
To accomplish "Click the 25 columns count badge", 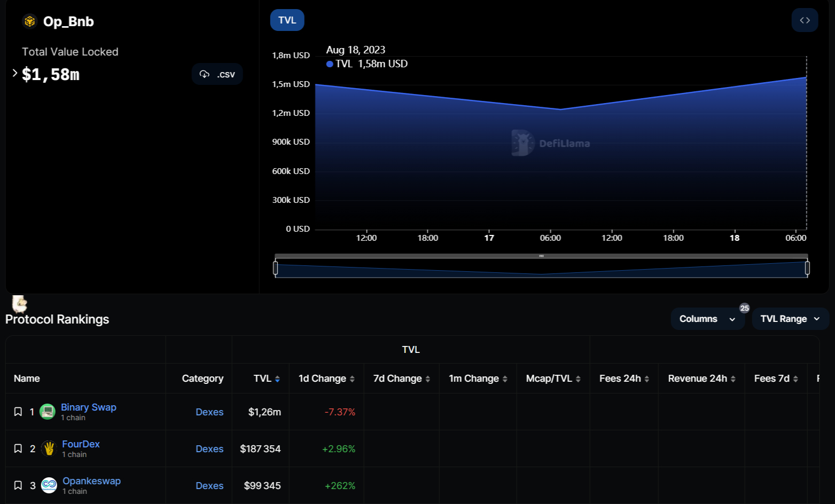I will 744,308.
